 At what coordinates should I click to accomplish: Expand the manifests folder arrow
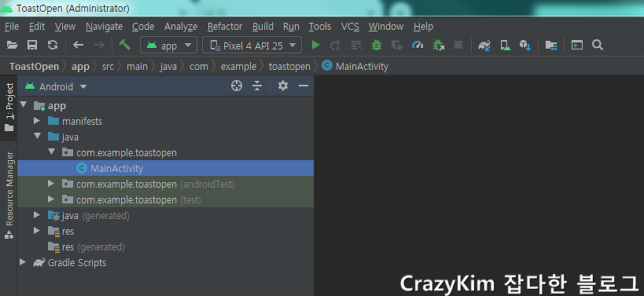(x=37, y=121)
